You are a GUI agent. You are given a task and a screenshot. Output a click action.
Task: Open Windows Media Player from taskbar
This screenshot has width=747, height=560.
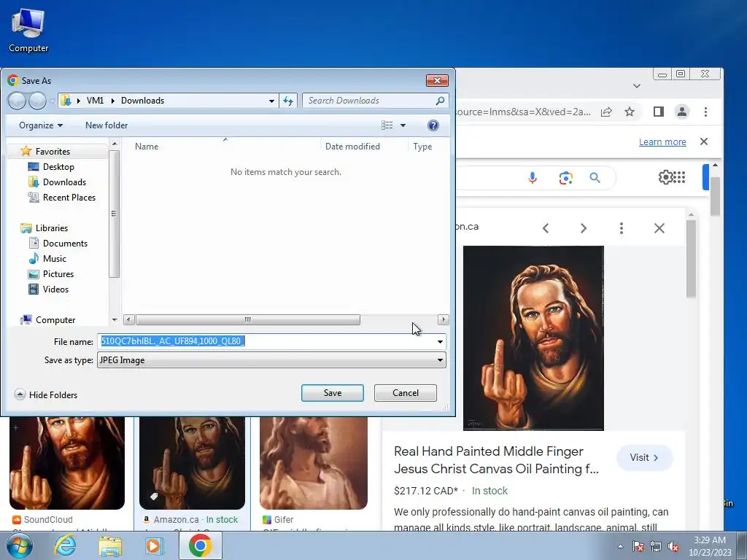pyautogui.click(x=154, y=545)
